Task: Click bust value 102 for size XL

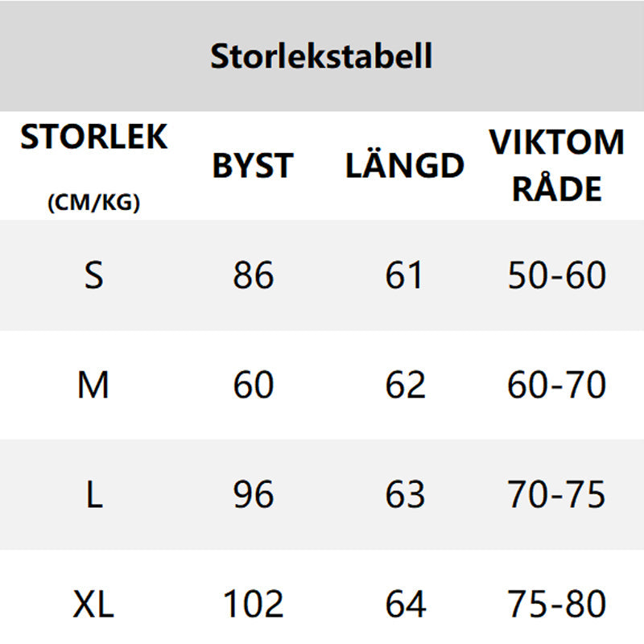Action: (254, 604)
